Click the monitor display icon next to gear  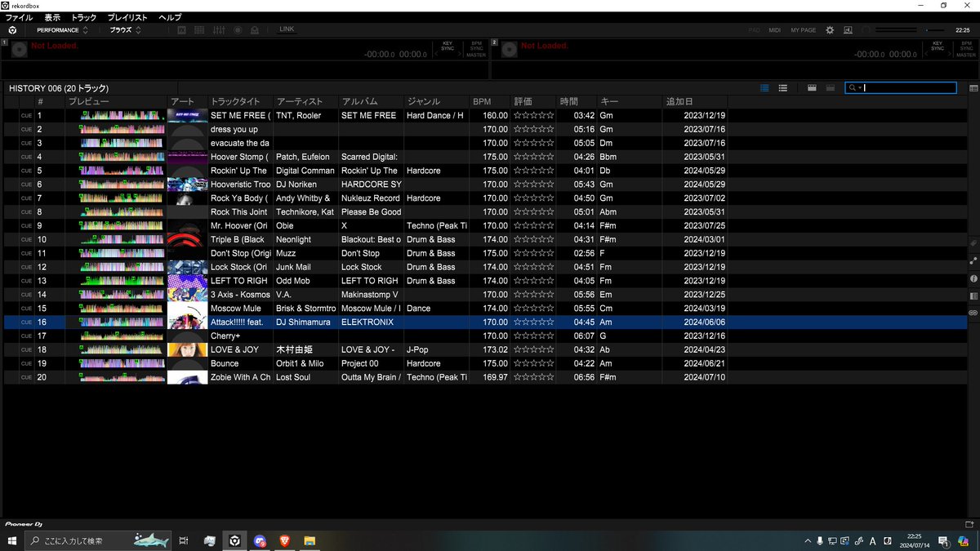pyautogui.click(x=848, y=30)
